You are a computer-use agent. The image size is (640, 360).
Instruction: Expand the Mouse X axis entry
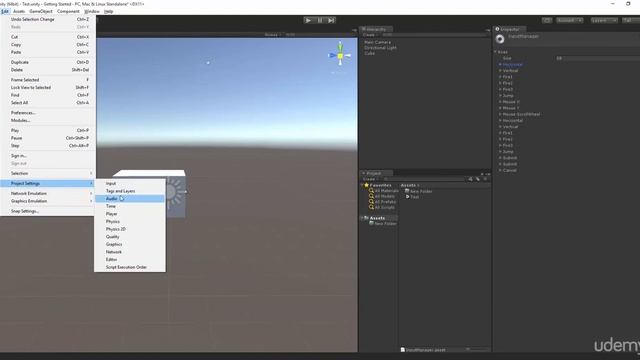pyautogui.click(x=500, y=102)
